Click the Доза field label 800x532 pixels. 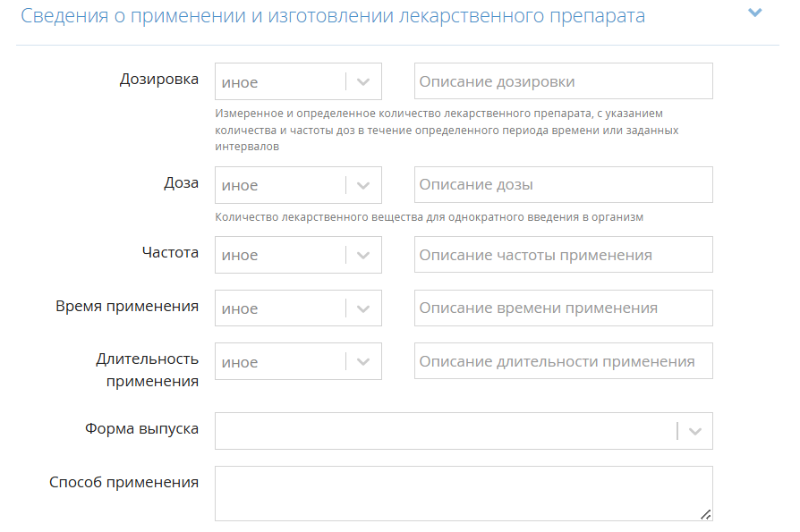point(179,182)
